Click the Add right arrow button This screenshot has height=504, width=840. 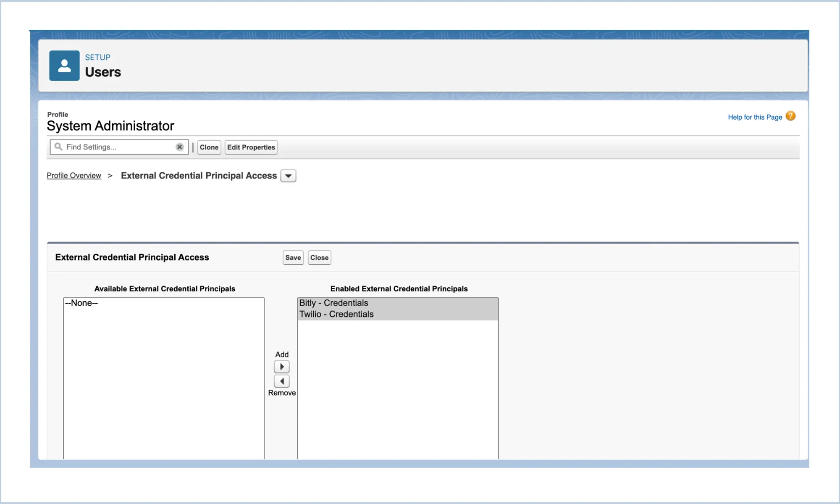pos(282,367)
